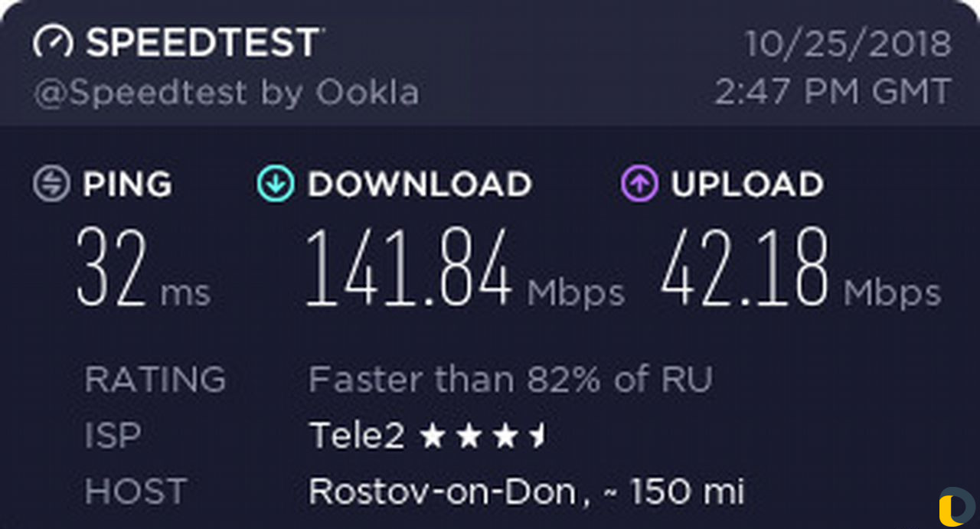980x529 pixels.
Task: Click the 10/25/2018 date text
Action: click(x=848, y=44)
